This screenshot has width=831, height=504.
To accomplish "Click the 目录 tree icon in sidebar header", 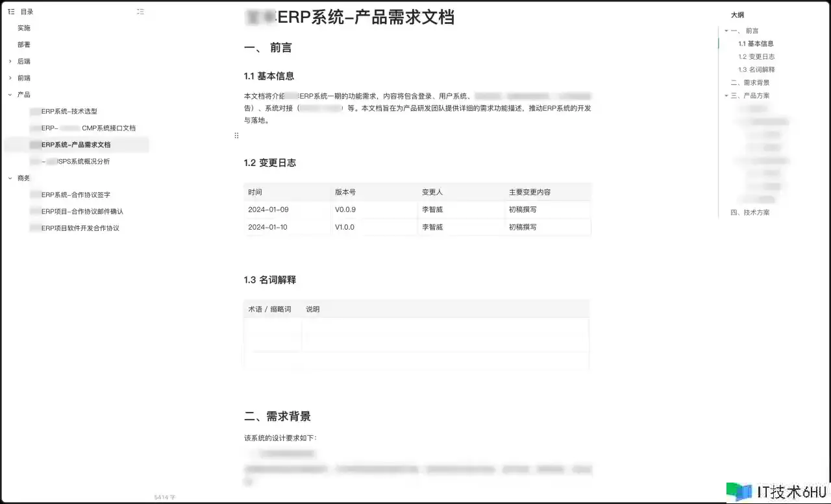I will click(11, 12).
